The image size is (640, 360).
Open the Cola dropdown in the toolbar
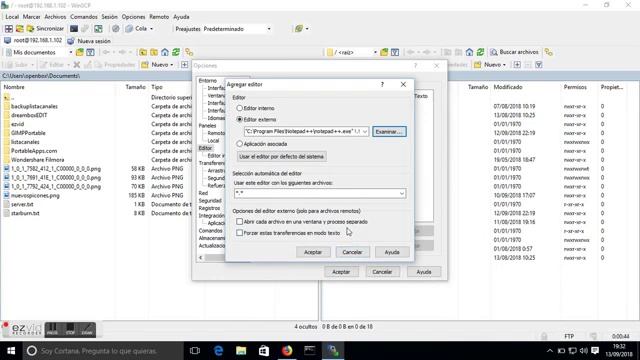pos(151,29)
